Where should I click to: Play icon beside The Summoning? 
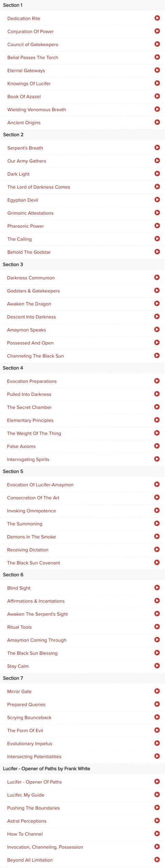157,523
